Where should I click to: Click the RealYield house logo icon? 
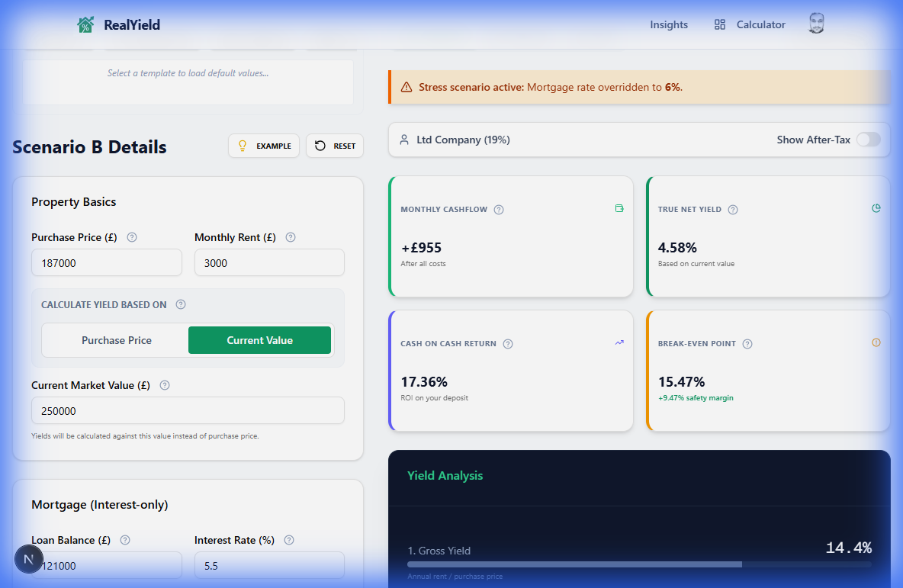pos(84,24)
